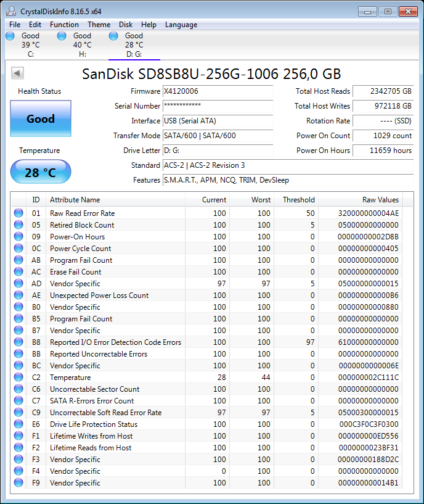Click the 28 °C temperature button
424x504 pixels.
tap(41, 172)
